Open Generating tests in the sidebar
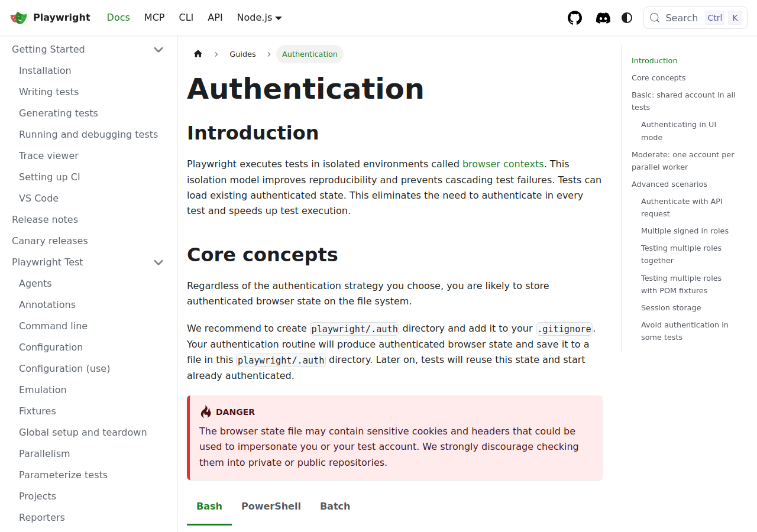Image resolution: width=757 pixels, height=532 pixels. [59, 113]
